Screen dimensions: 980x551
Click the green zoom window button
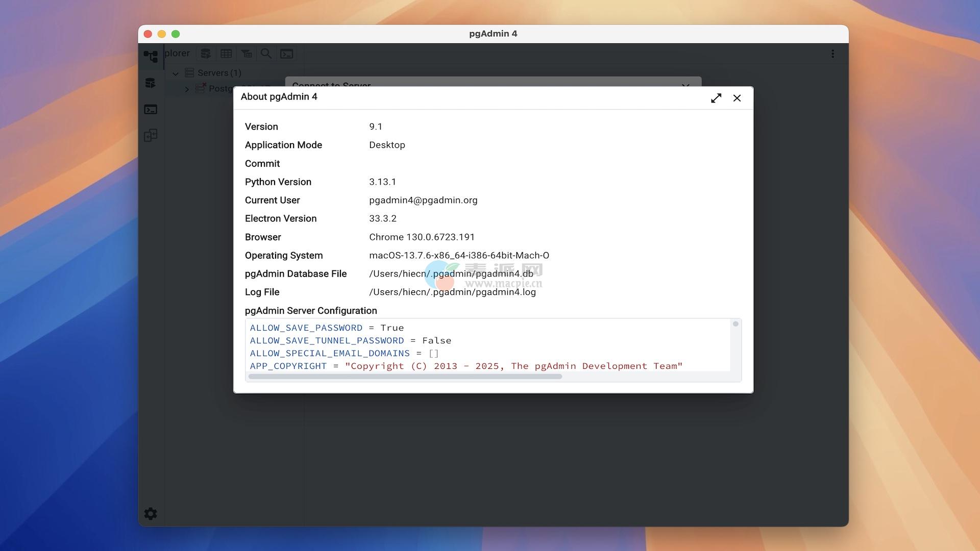tap(176, 34)
